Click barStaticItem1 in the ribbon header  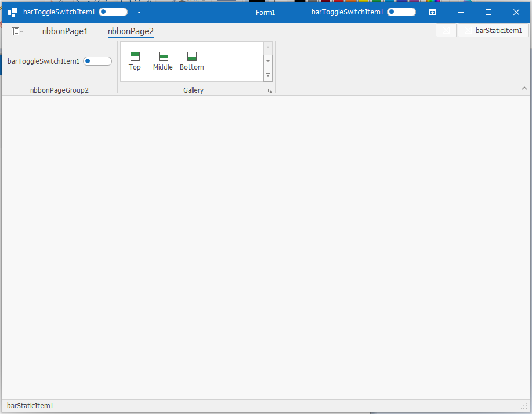pyautogui.click(x=493, y=30)
